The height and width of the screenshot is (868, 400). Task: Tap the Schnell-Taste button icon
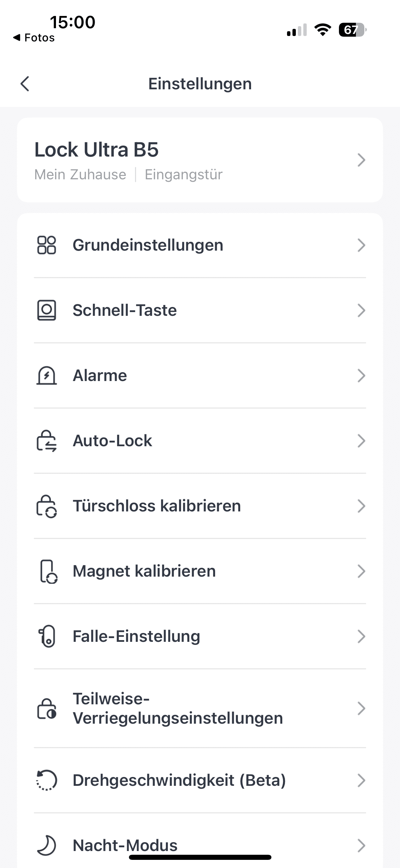[46, 310]
